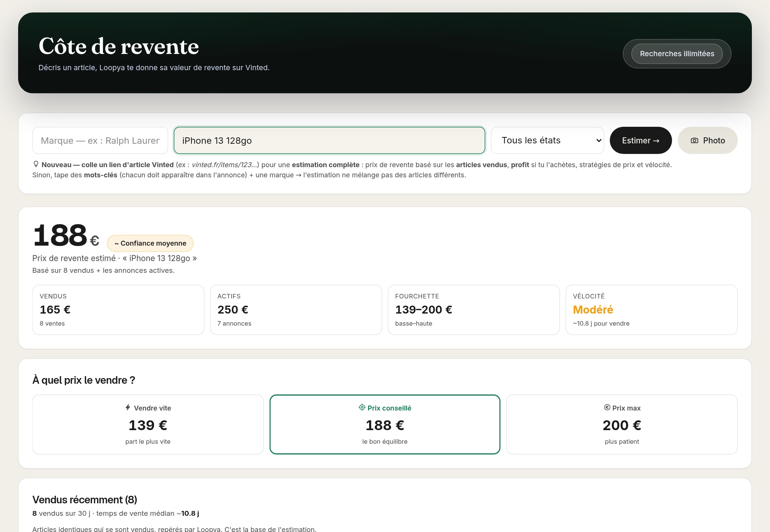
Task: Select the Prix max 200 € card
Action: (x=622, y=424)
